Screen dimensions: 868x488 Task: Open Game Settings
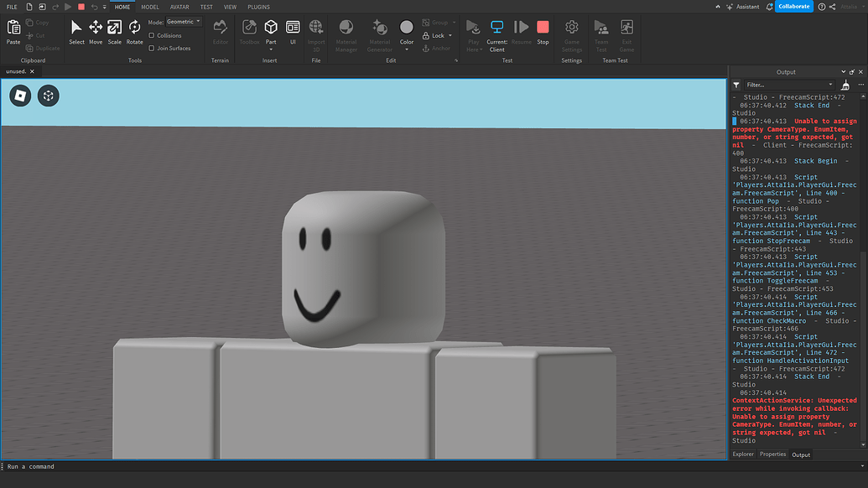(571, 36)
